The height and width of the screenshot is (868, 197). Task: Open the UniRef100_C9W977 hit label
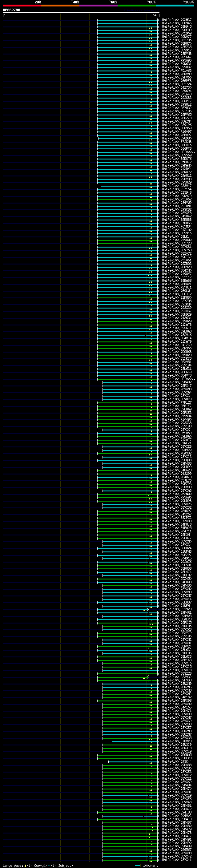tap(177, 37)
